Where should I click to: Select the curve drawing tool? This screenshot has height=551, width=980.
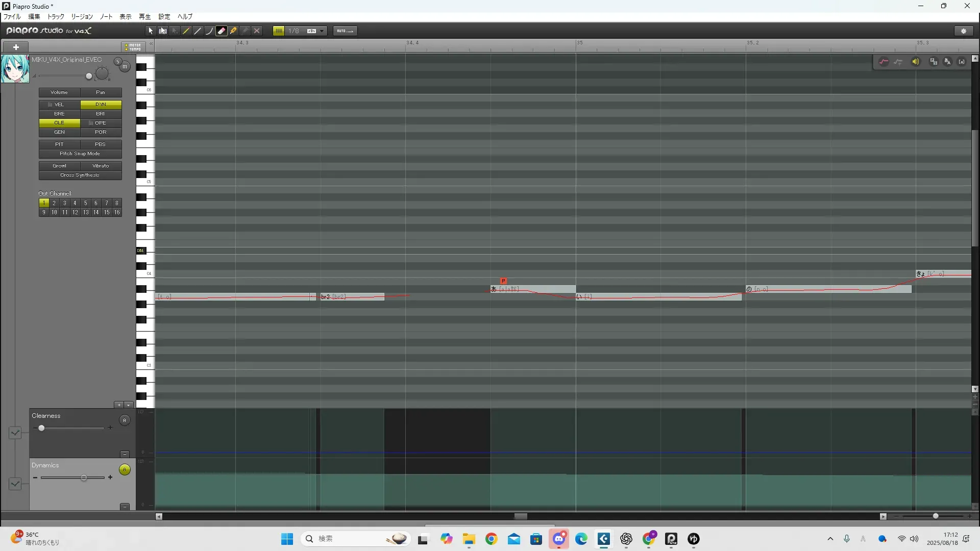click(x=209, y=31)
